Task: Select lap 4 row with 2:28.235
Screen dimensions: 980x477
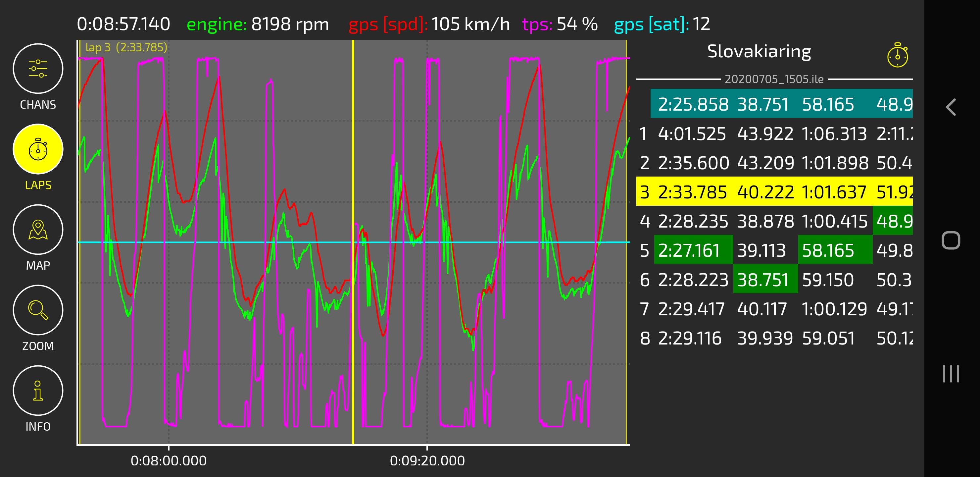Action: [x=774, y=221]
